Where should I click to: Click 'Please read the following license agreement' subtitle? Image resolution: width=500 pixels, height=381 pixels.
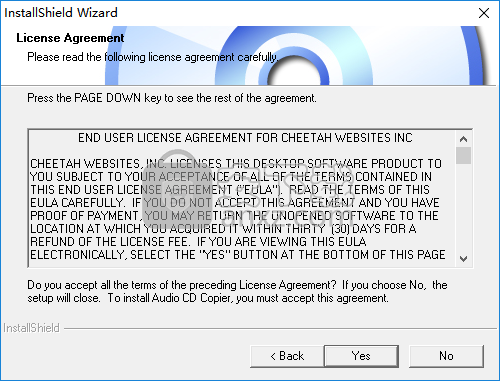coord(153,57)
